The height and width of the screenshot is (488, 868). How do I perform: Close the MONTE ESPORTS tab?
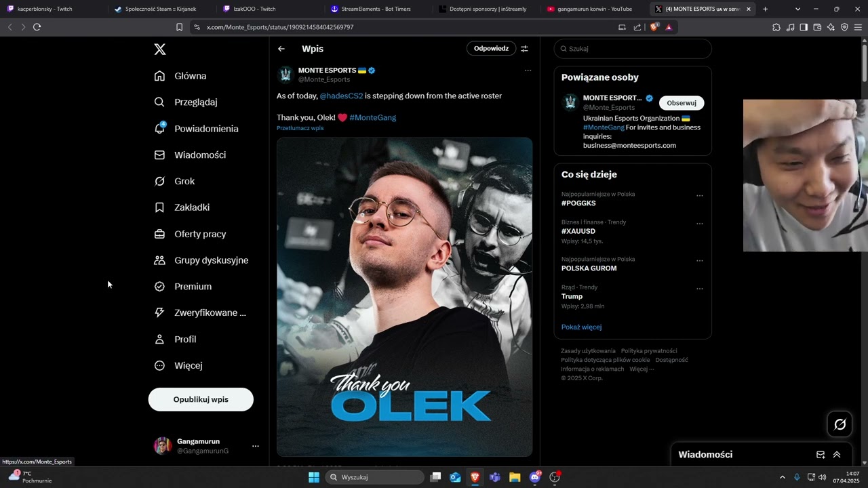(x=749, y=9)
